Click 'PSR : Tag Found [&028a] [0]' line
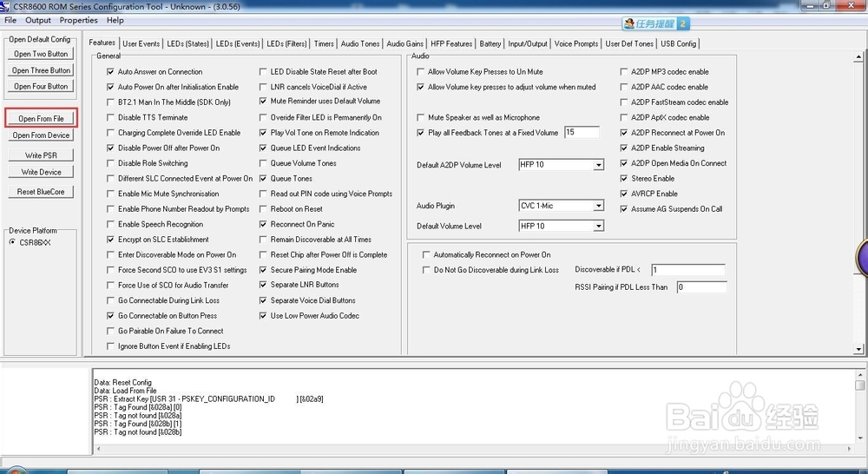 (138, 407)
